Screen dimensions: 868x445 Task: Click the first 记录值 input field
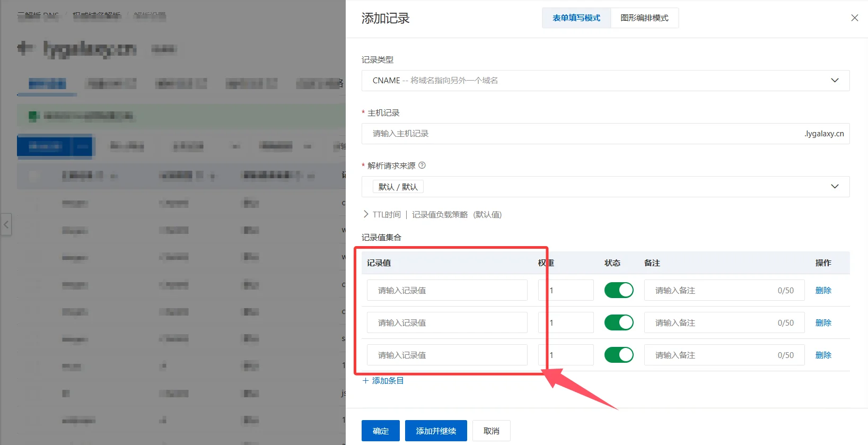point(447,290)
